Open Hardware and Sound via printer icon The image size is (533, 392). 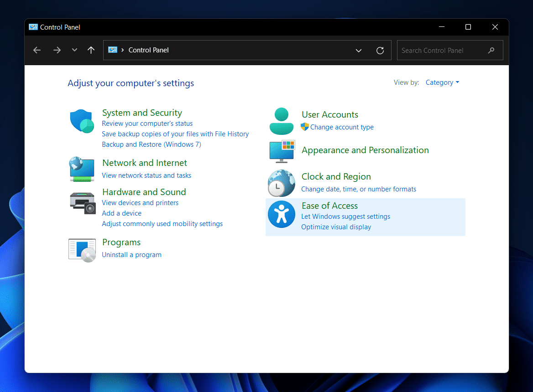point(82,202)
